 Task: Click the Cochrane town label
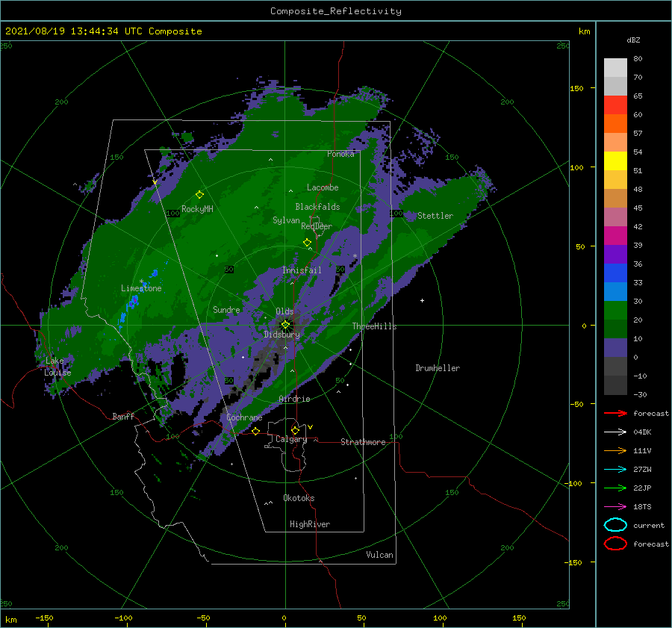(244, 417)
